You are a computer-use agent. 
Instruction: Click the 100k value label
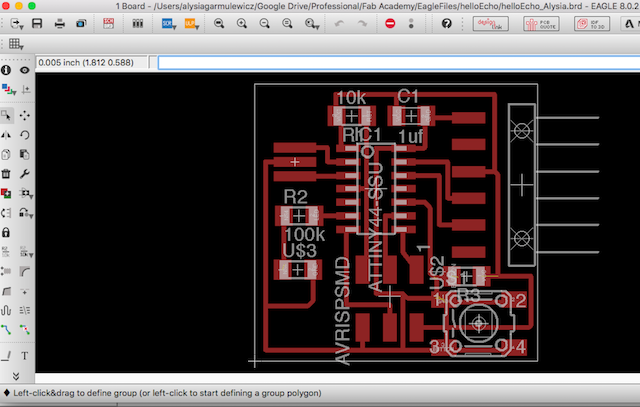(x=304, y=235)
